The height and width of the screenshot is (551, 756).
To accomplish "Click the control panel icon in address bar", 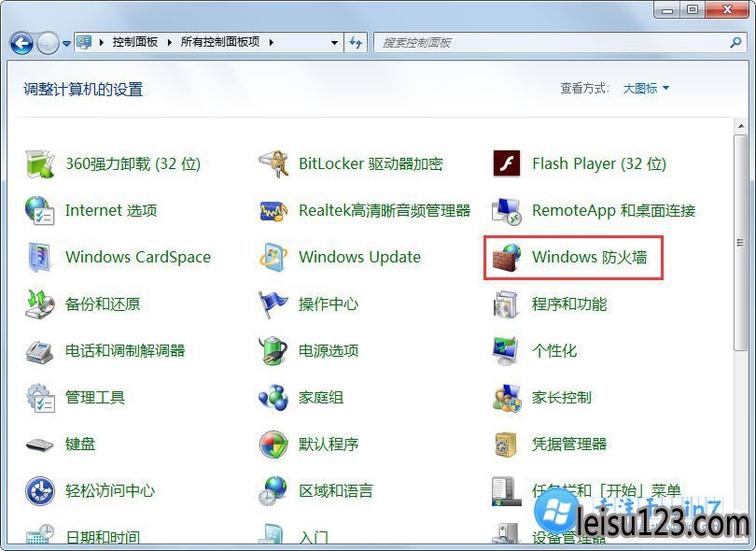I will tap(84, 42).
